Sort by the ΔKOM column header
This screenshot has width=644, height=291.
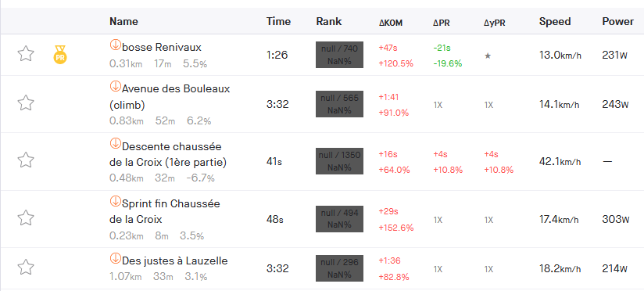click(391, 23)
